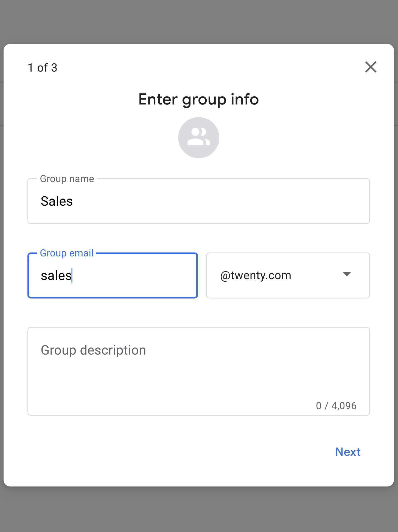Click the blue "Group email" floating label
Screen dimensions: 398x532
pyautogui.click(x=67, y=253)
